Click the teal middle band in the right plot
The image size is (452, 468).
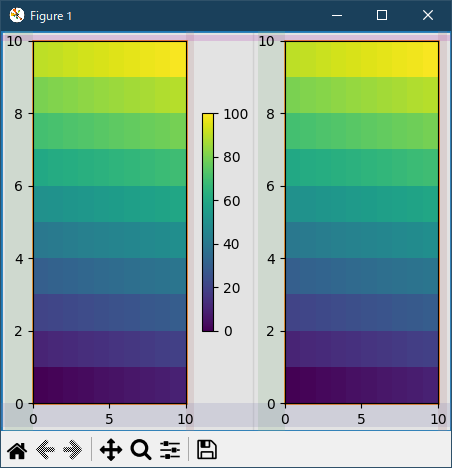point(362,204)
